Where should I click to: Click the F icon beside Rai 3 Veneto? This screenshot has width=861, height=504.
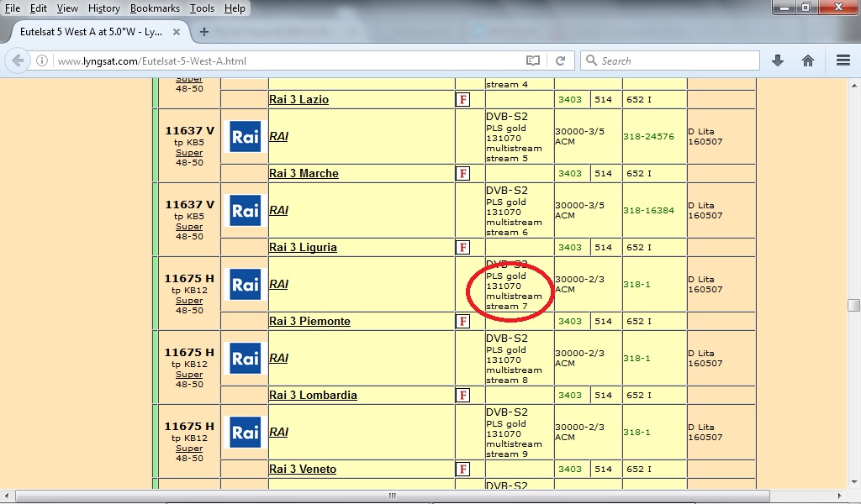click(463, 470)
